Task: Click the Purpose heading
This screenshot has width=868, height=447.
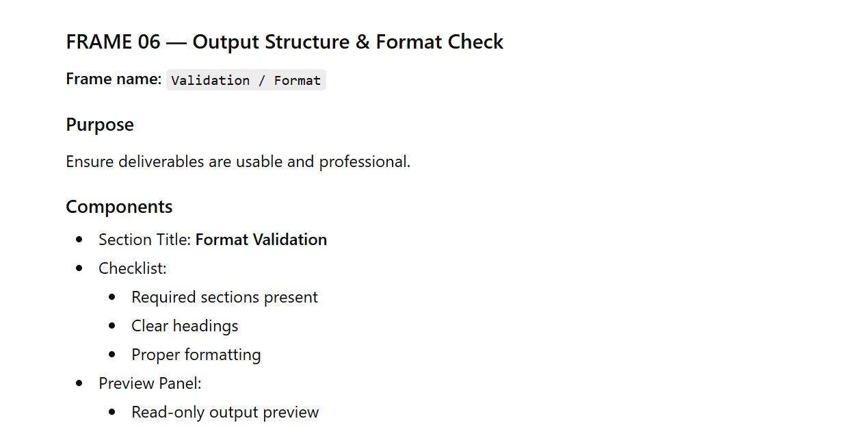Action: 100,125
